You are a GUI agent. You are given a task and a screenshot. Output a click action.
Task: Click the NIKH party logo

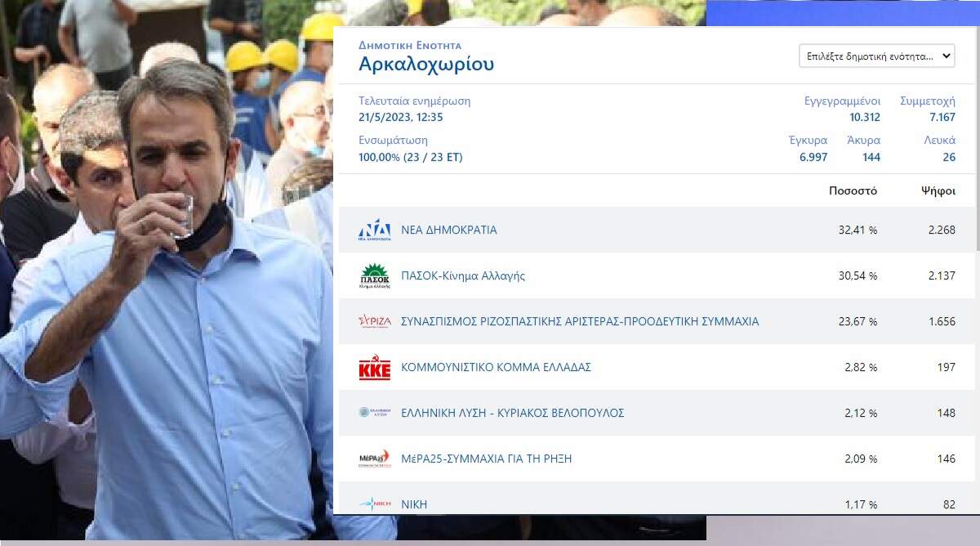tap(374, 504)
